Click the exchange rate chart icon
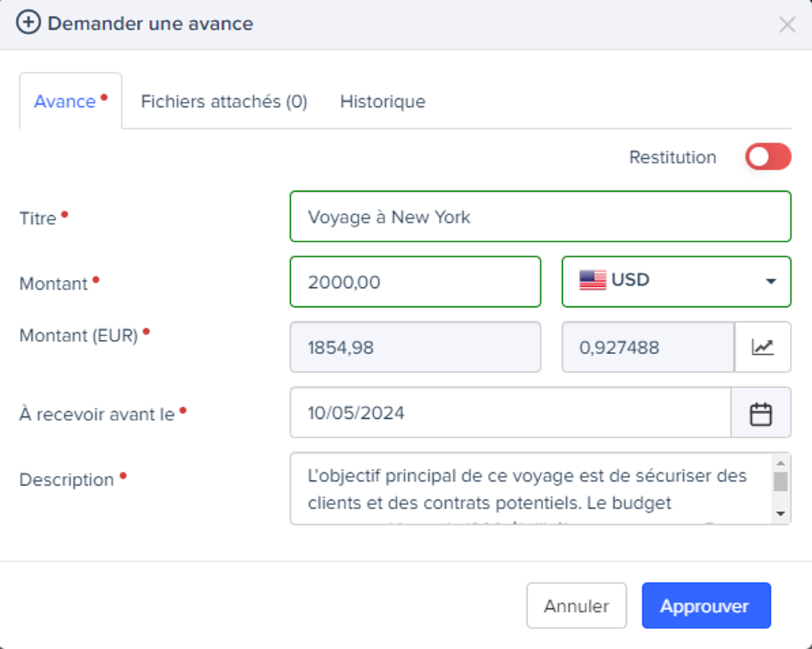This screenshot has width=812, height=649. (762, 347)
